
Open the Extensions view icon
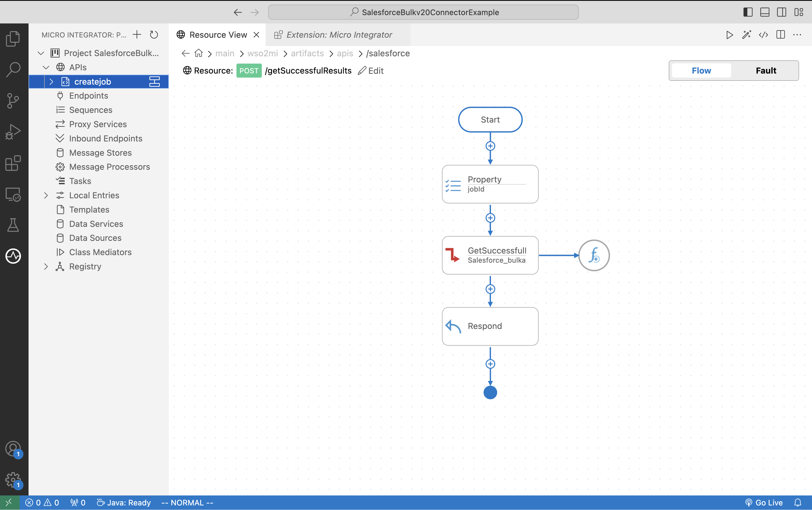(x=13, y=163)
